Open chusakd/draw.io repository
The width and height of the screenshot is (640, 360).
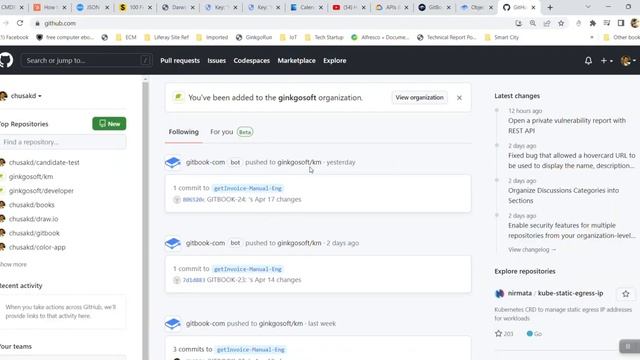[33, 219]
